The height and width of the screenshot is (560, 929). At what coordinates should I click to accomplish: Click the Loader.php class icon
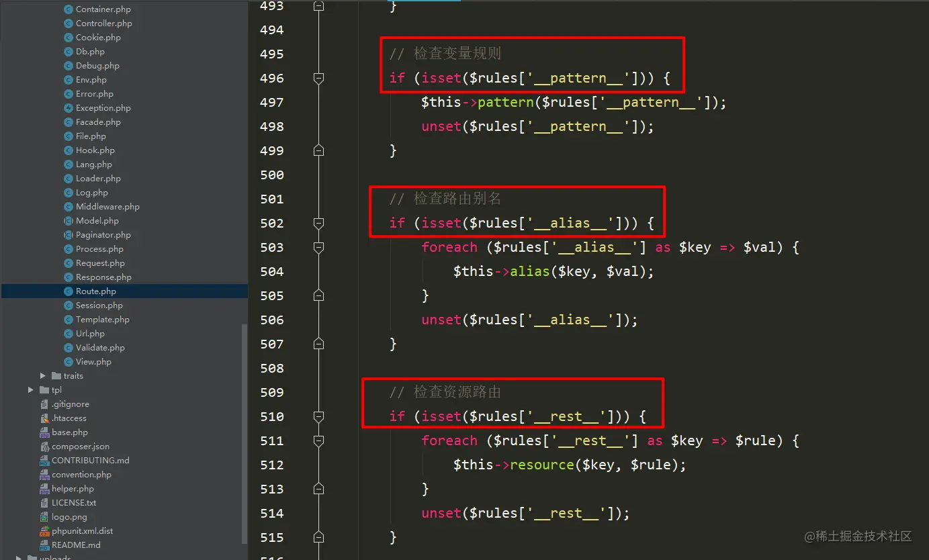pyautogui.click(x=69, y=179)
